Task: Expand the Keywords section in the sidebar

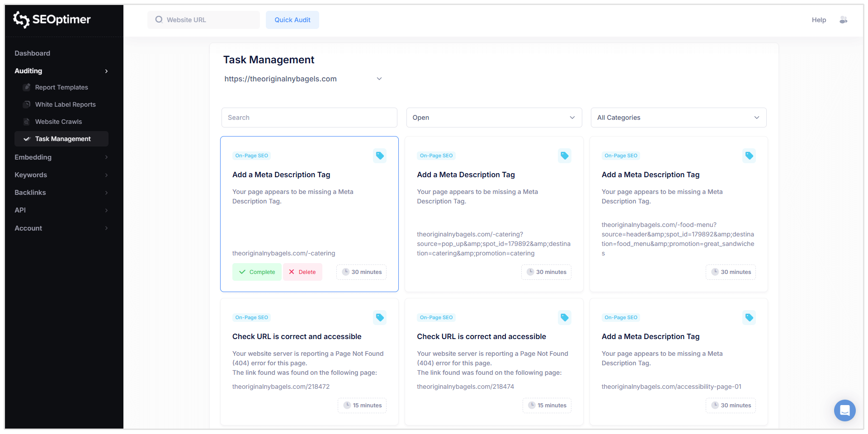Action: [31, 175]
